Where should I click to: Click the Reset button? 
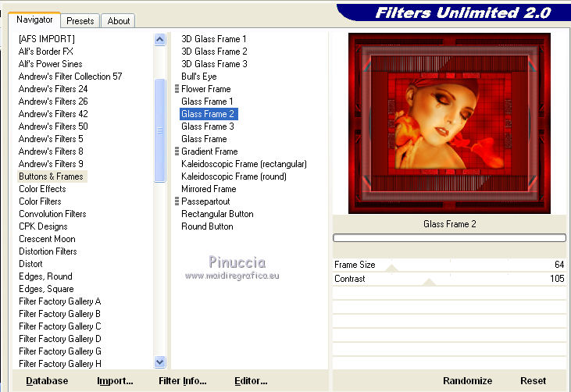click(x=534, y=381)
